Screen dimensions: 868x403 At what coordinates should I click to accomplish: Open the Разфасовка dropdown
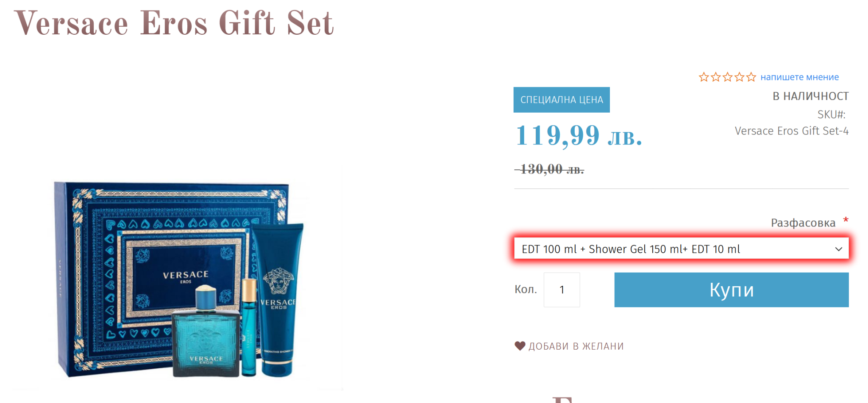pyautogui.click(x=681, y=248)
